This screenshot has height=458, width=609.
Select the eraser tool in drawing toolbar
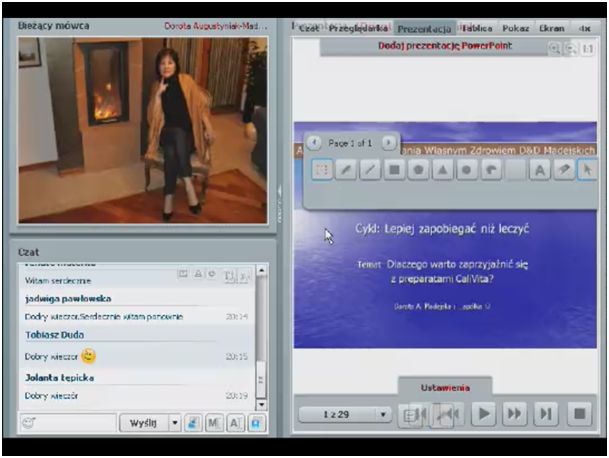[x=563, y=170]
